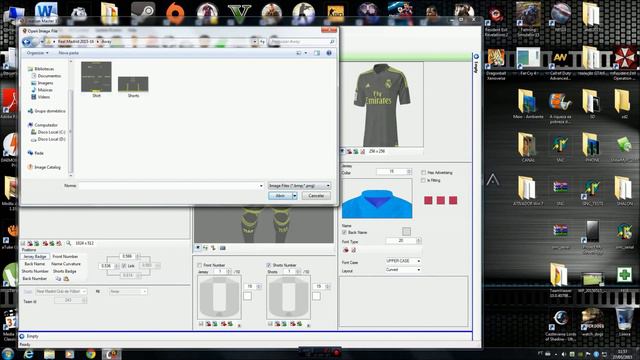This screenshot has width=640, height=360.
Task: Click Nova pasta in the dialog toolbar
Action: pos(69,53)
